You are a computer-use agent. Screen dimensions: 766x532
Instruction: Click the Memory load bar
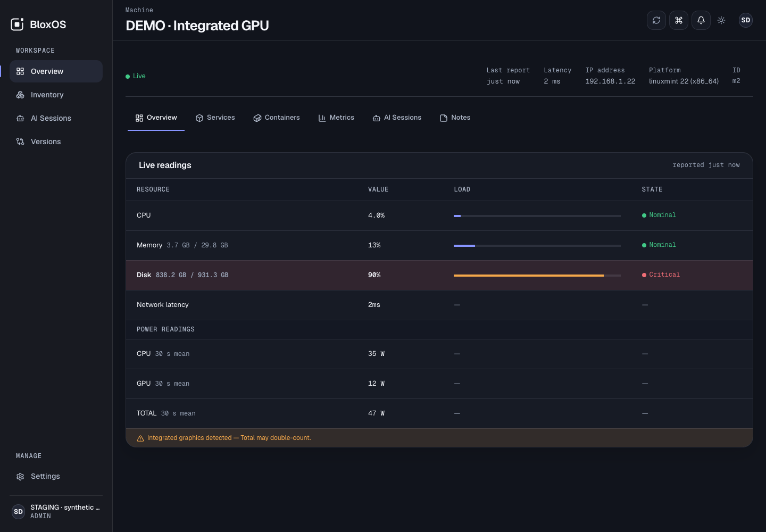537,246
